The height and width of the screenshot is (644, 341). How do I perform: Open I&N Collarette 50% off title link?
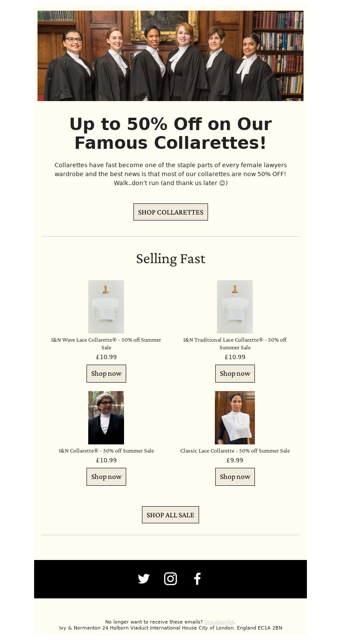click(x=106, y=451)
